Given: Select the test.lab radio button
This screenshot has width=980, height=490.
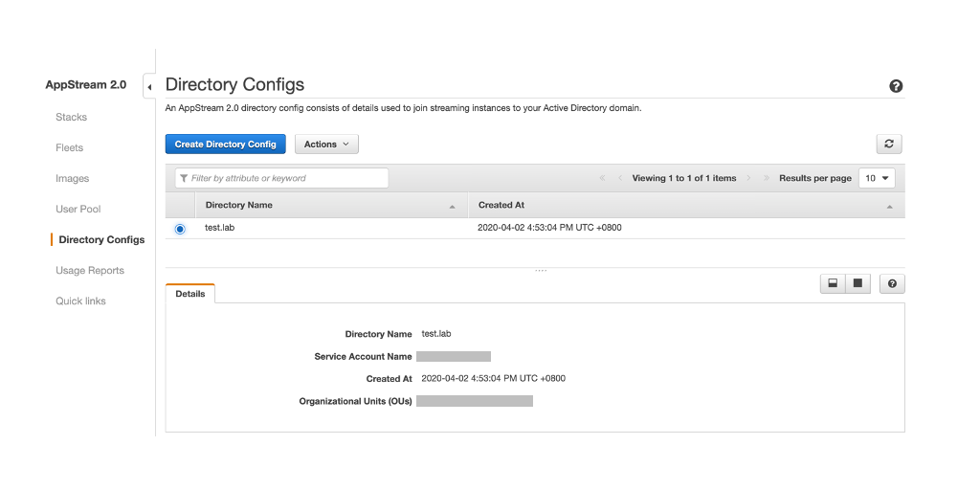Looking at the screenshot, I should (x=180, y=230).
